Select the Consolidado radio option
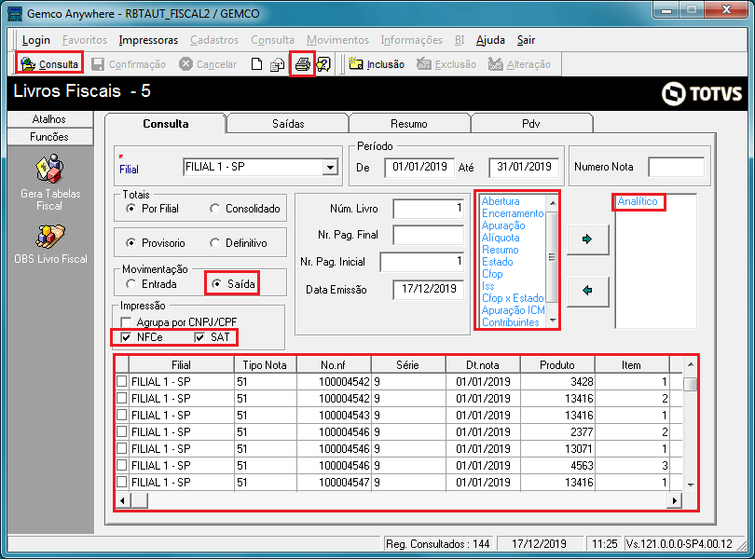Screen dimensions: 755x560 pos(214,209)
